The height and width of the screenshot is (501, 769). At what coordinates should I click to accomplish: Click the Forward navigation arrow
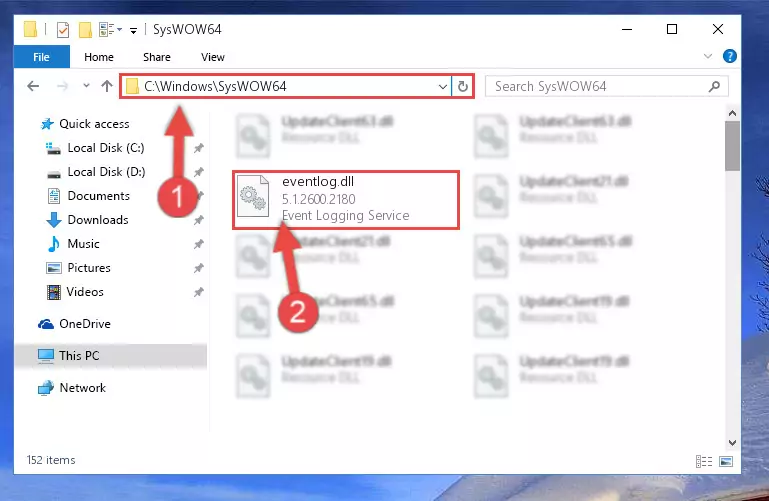pyautogui.click(x=62, y=86)
